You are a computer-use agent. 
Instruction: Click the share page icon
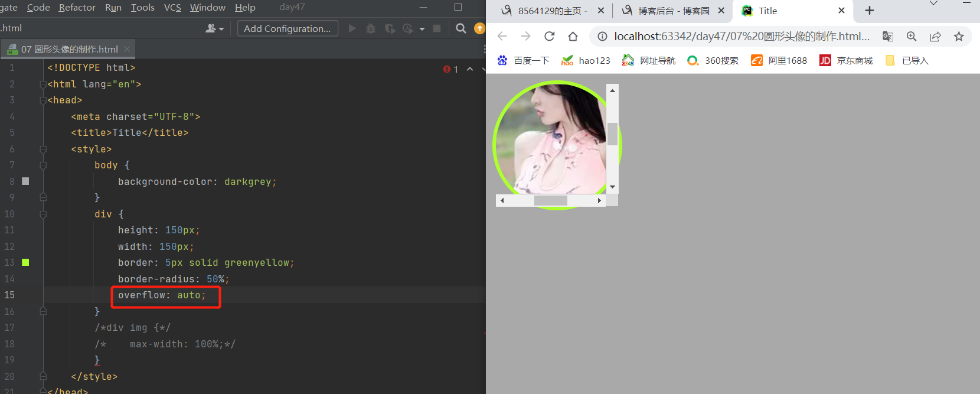click(x=935, y=37)
